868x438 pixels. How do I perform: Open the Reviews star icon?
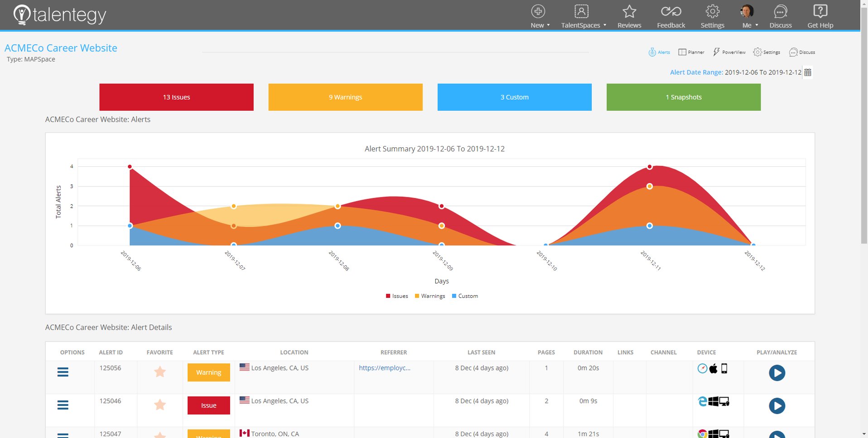[629, 11]
